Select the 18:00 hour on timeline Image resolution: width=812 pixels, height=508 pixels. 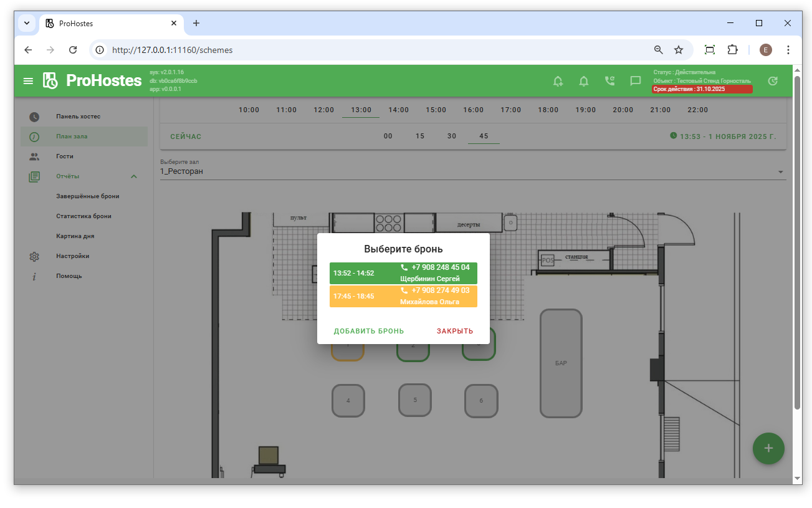(x=548, y=110)
